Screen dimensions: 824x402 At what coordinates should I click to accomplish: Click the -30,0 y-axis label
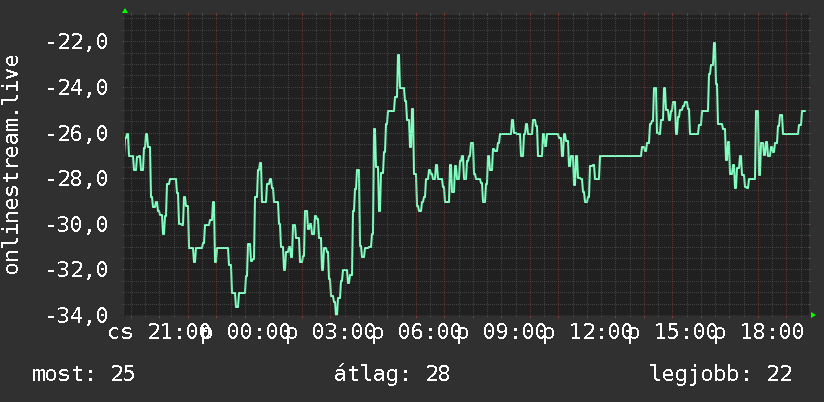tap(77, 224)
